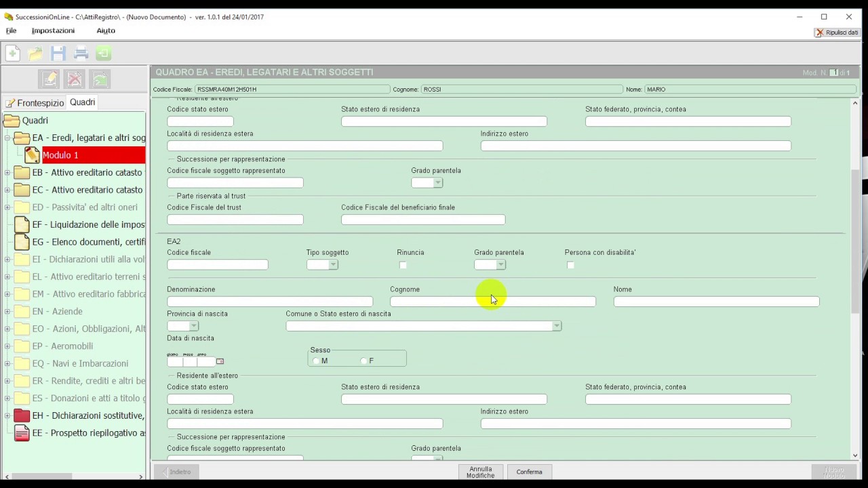868x488 pixels.
Task: Click the Annulla Modifiche button
Action: (481, 472)
